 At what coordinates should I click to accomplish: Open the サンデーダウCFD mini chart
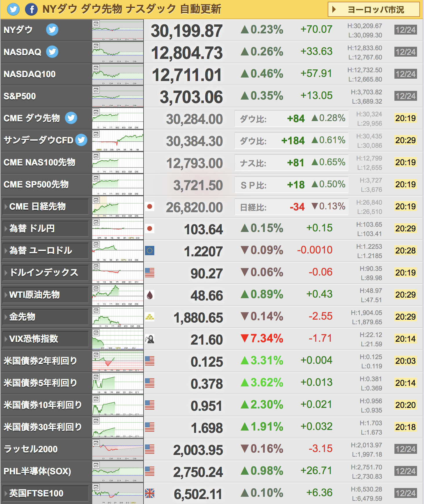point(118,141)
